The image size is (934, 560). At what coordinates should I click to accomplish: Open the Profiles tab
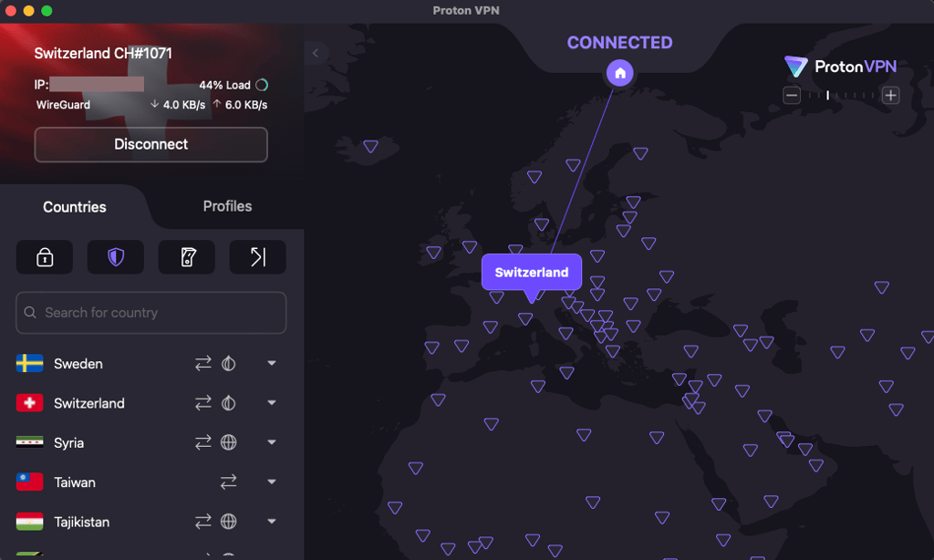(227, 206)
